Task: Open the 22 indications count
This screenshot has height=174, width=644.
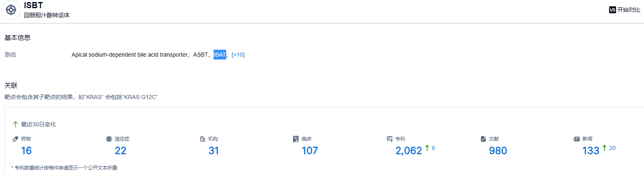Action: (120, 151)
